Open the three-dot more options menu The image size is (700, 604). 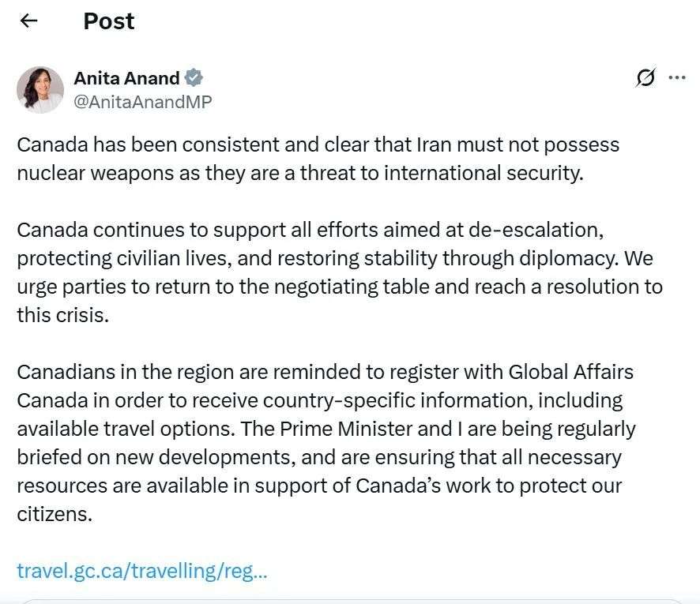point(677,77)
